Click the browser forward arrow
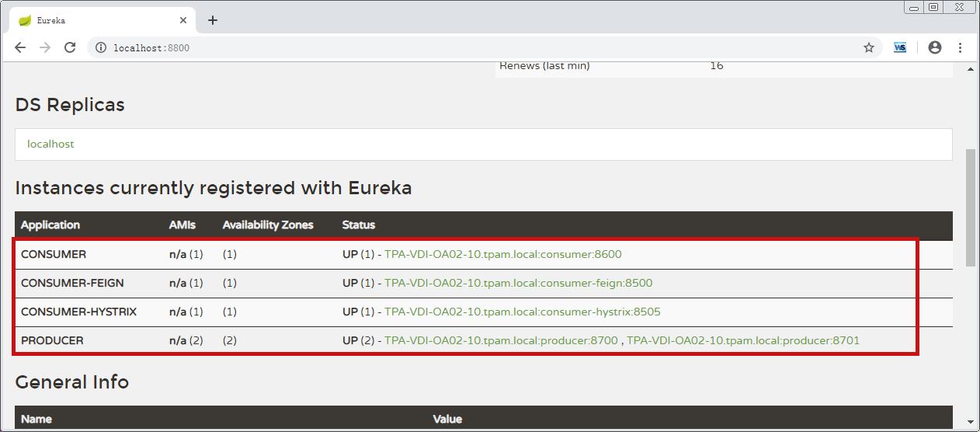Image resolution: width=980 pixels, height=432 pixels. (45, 47)
